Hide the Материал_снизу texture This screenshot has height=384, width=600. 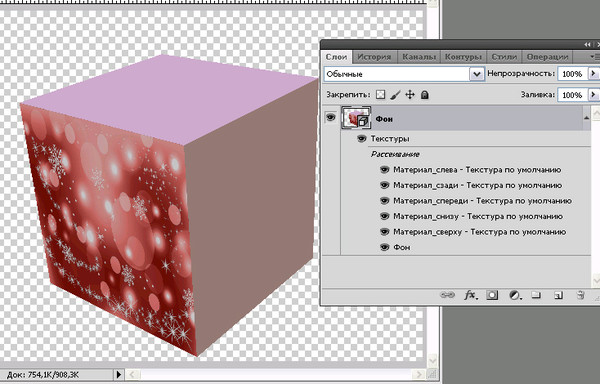pyautogui.click(x=385, y=216)
